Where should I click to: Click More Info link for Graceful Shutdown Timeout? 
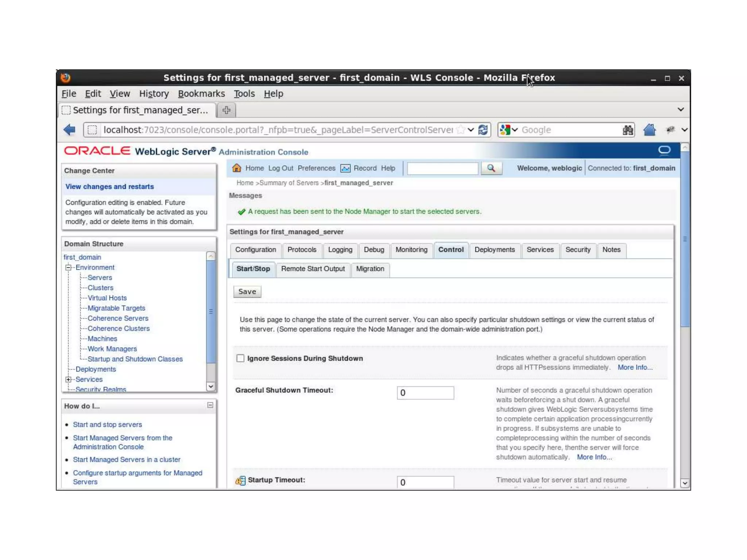[x=594, y=457]
